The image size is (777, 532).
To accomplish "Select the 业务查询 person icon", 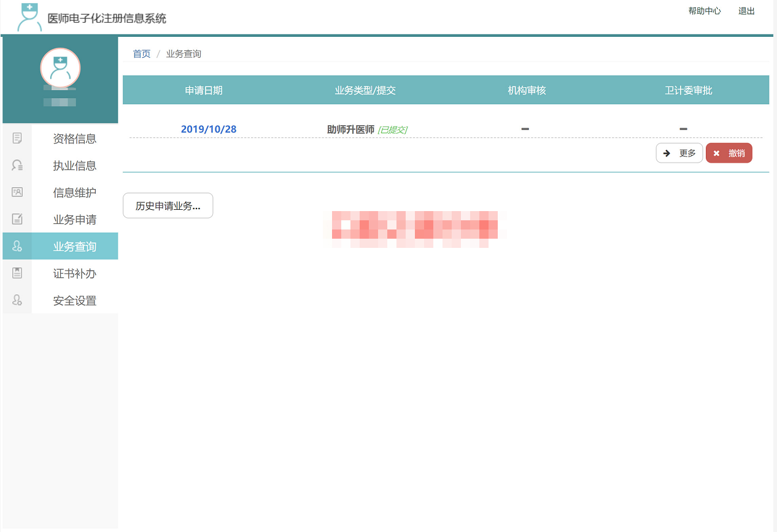I will [x=17, y=246].
